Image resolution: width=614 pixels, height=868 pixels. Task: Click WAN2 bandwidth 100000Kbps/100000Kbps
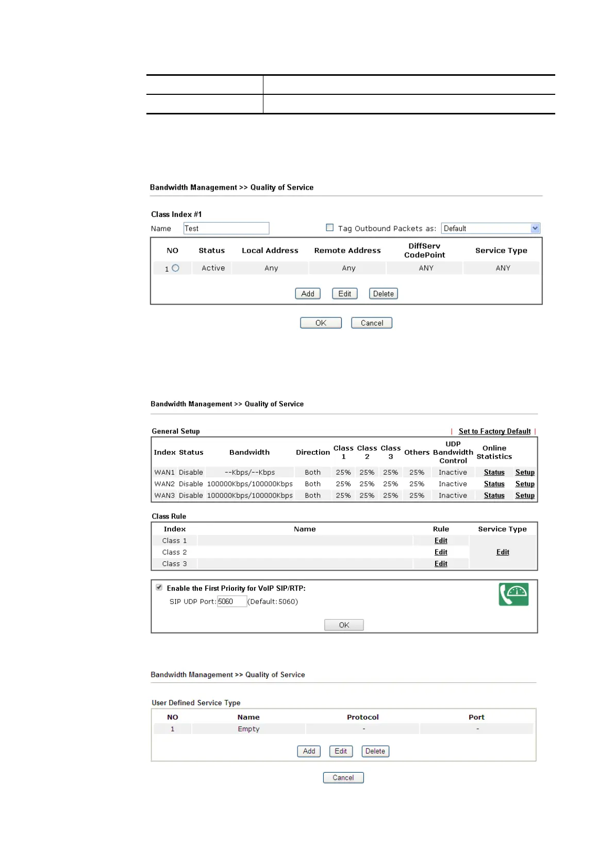click(250, 483)
